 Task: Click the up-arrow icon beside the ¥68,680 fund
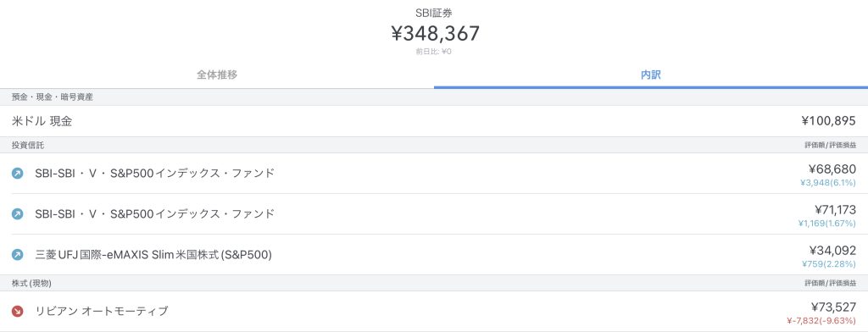tap(17, 173)
